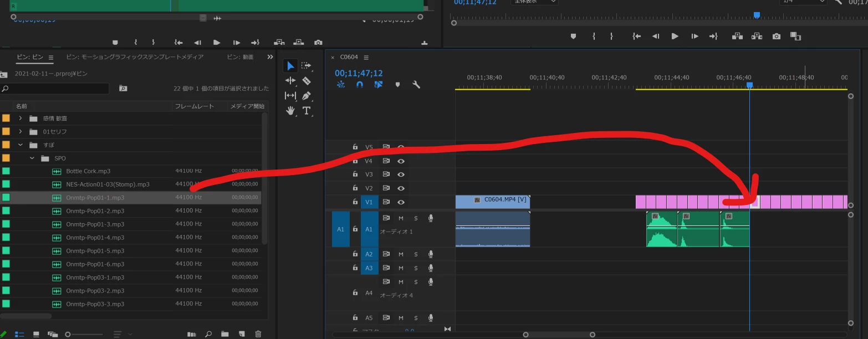Click the bin search input field
This screenshot has width=868, height=339.
click(x=55, y=89)
